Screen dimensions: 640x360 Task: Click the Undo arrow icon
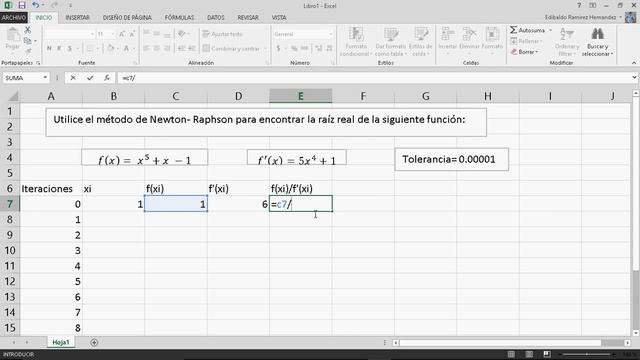click(36, 5)
